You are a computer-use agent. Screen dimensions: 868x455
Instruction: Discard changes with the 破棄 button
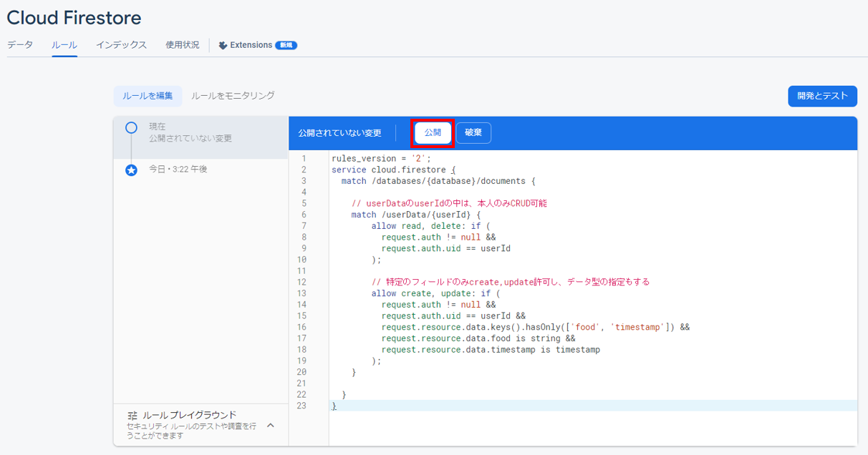[473, 133]
